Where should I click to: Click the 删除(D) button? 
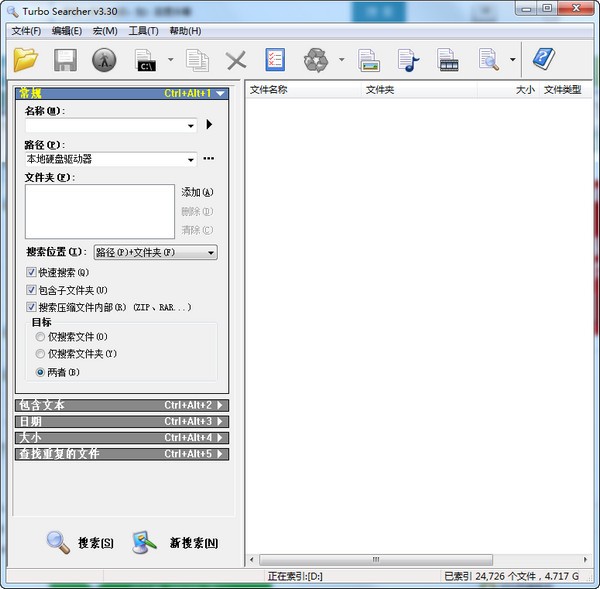pos(197,211)
